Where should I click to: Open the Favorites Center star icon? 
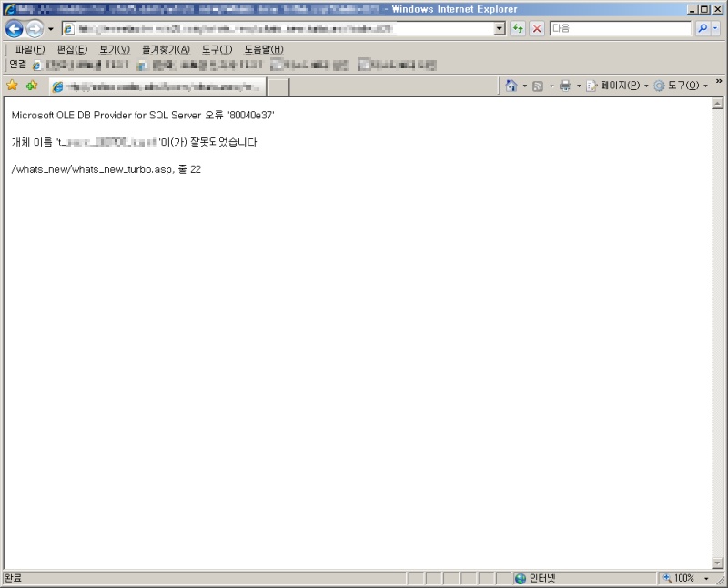click(12, 86)
